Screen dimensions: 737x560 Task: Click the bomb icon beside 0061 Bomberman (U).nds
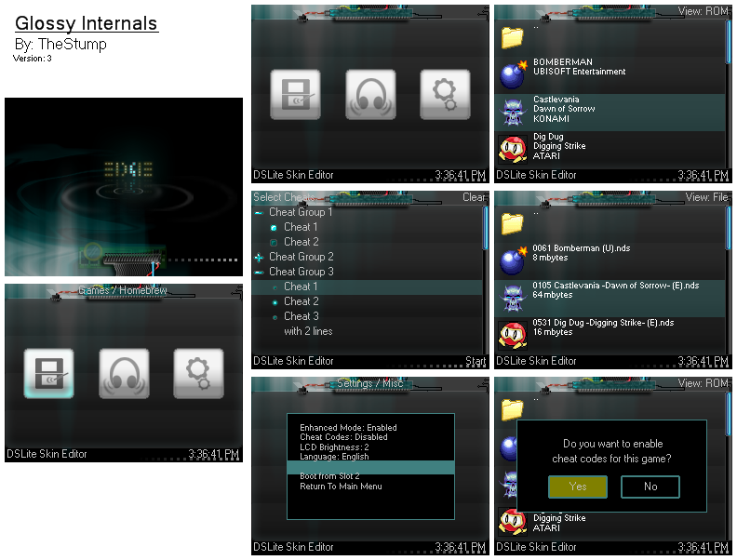[x=513, y=260]
